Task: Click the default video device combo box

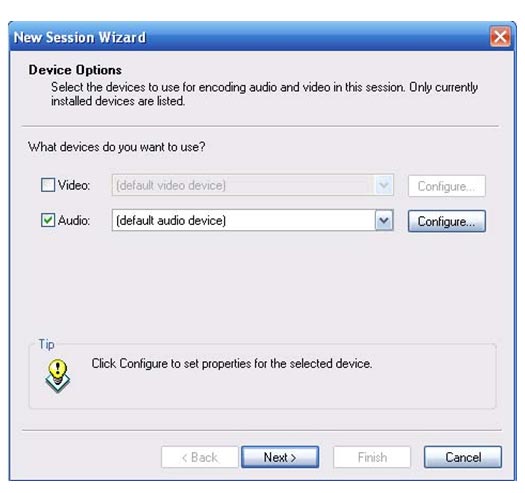Action: click(x=253, y=185)
